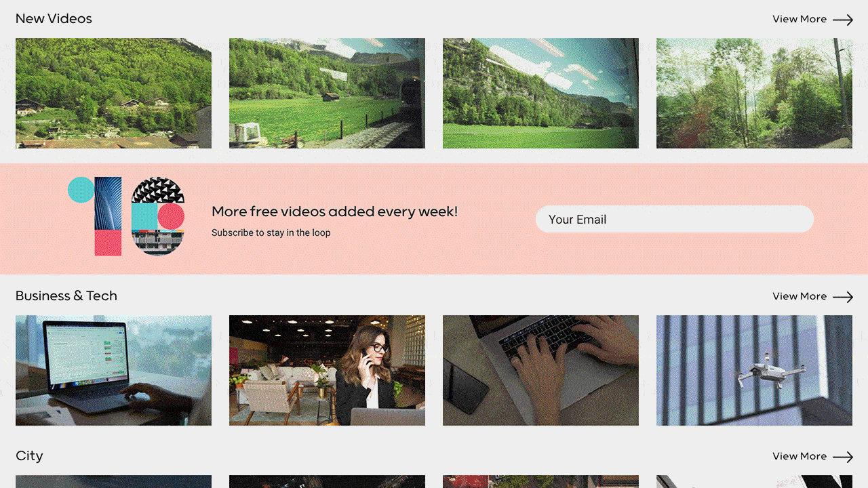This screenshot has height=488, width=868.
Task: Open the green valley cliff video
Action: [540, 93]
